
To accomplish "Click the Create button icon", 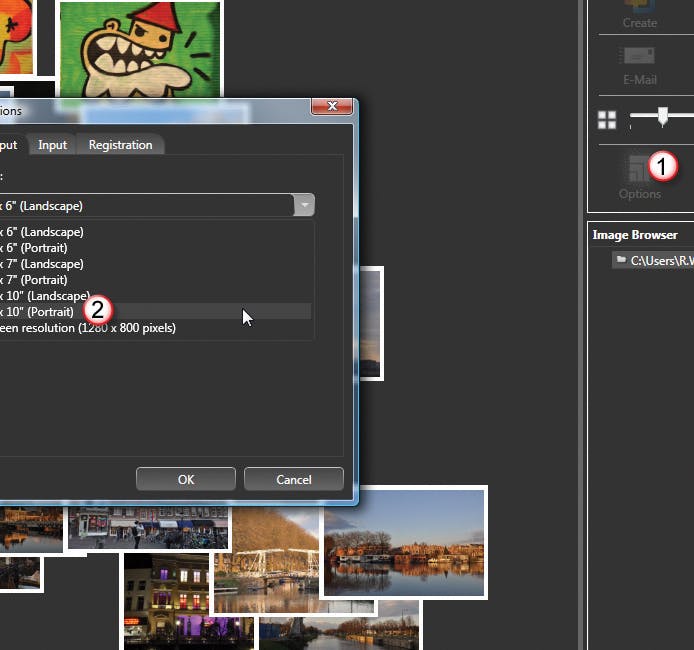I will 640,6.
